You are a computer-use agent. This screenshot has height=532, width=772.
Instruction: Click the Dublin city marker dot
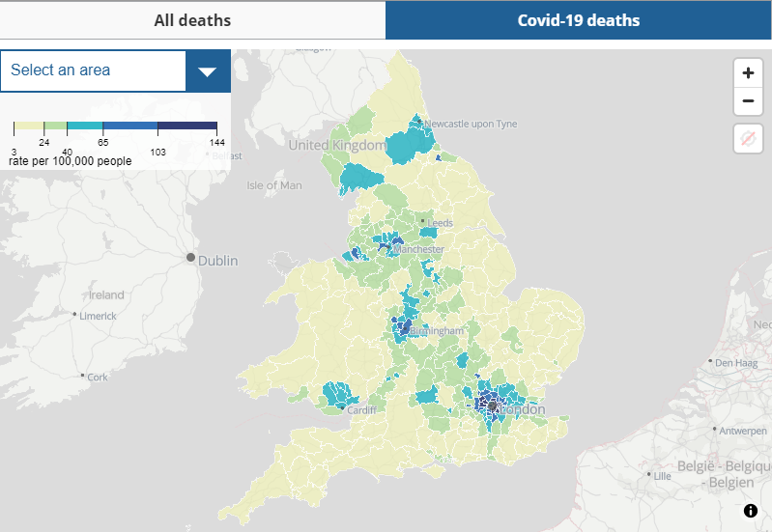[x=191, y=257]
